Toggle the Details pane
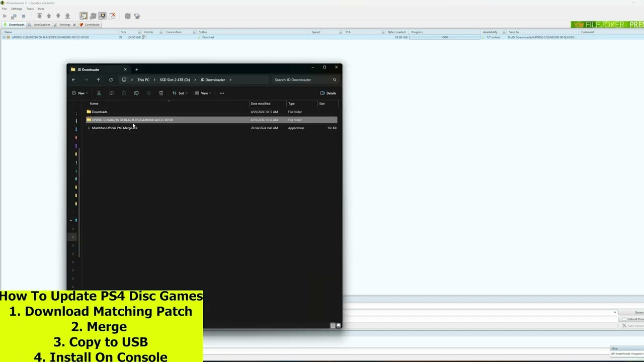This screenshot has height=362, width=644. click(328, 93)
